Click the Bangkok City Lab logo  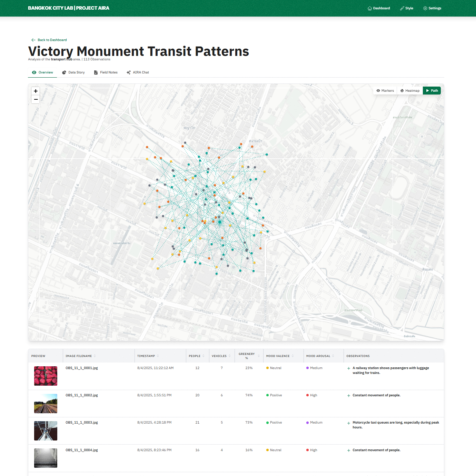[69, 8]
